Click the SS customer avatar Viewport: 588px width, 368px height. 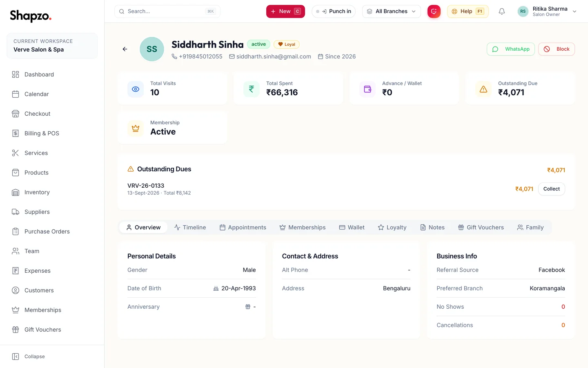[x=152, y=49]
